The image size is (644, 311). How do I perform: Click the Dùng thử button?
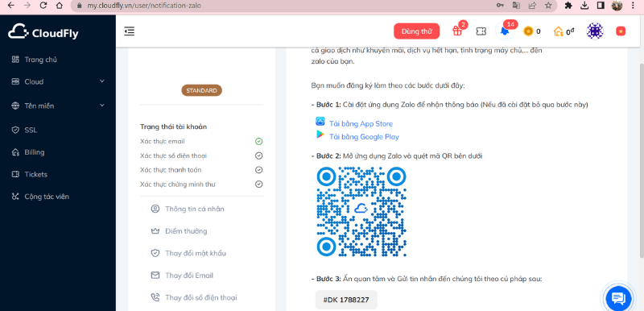416,31
